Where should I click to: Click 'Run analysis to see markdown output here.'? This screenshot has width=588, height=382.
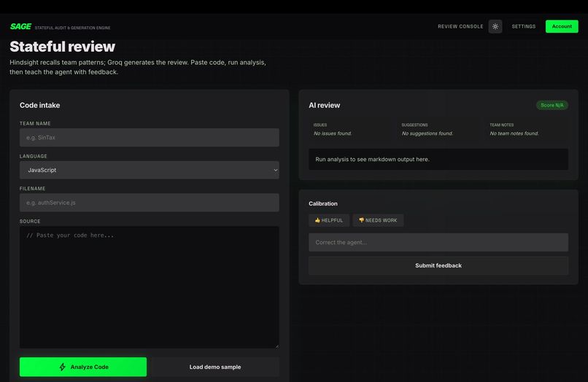click(x=372, y=160)
